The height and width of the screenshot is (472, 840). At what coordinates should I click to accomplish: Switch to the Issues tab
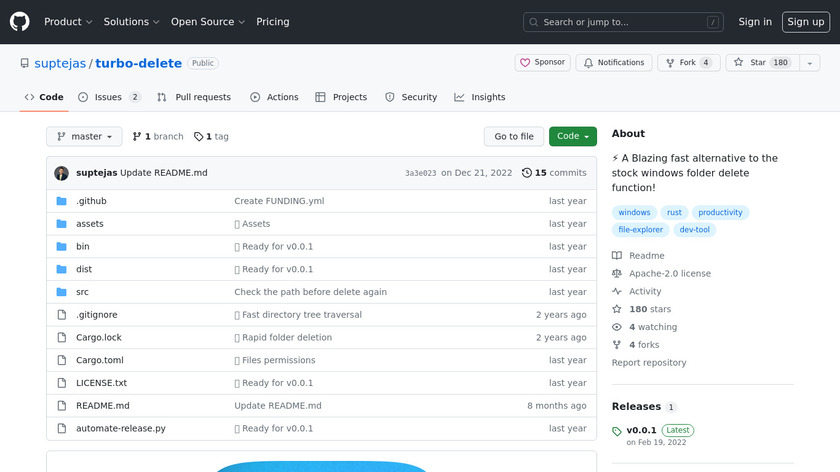109,97
